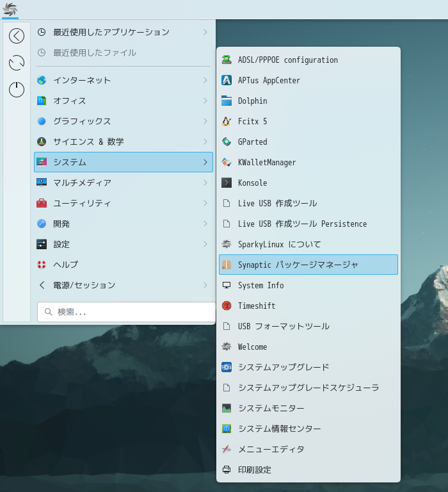Open GParted partition editor icon
448x492 pixels.
pos(227,142)
